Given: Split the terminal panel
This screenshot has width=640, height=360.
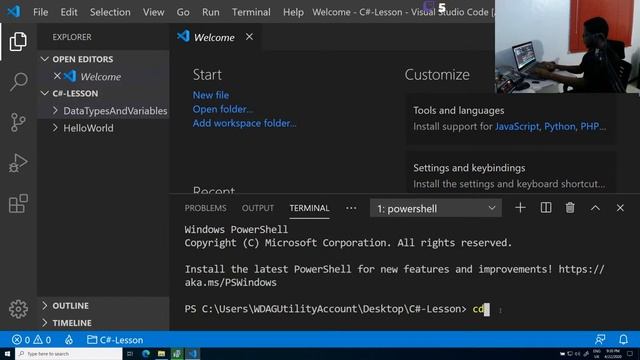Looking at the screenshot, I should (546, 208).
